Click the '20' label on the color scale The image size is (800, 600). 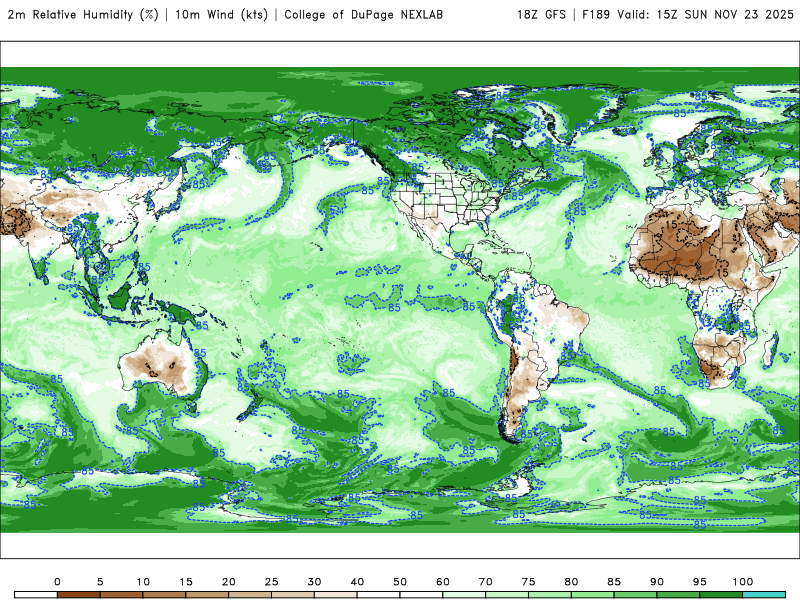(229, 582)
